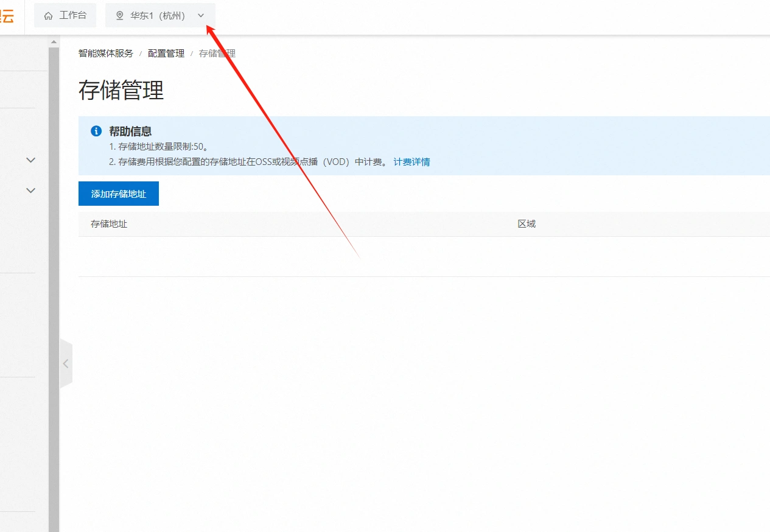Click the 添加存储地址 button
This screenshot has width=770, height=532.
(x=119, y=194)
